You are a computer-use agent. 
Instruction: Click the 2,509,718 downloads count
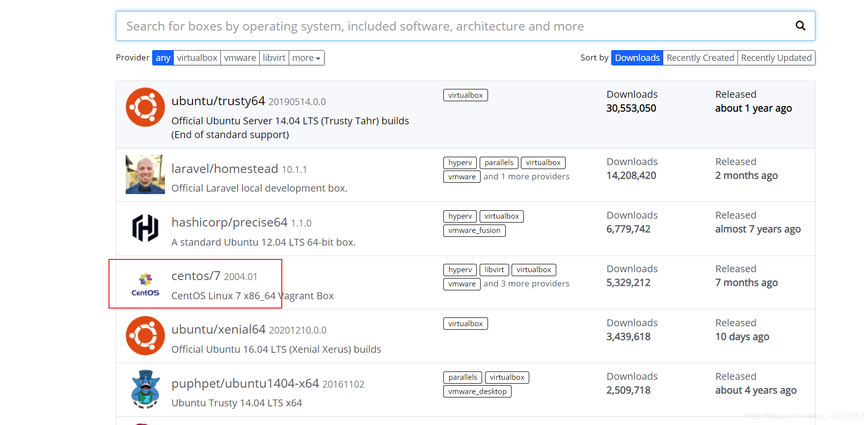628,390
